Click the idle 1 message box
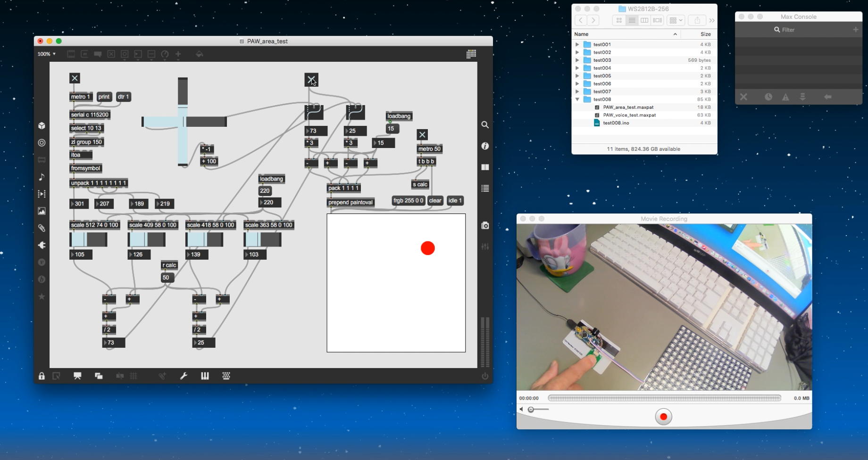868x460 pixels. [x=455, y=200]
